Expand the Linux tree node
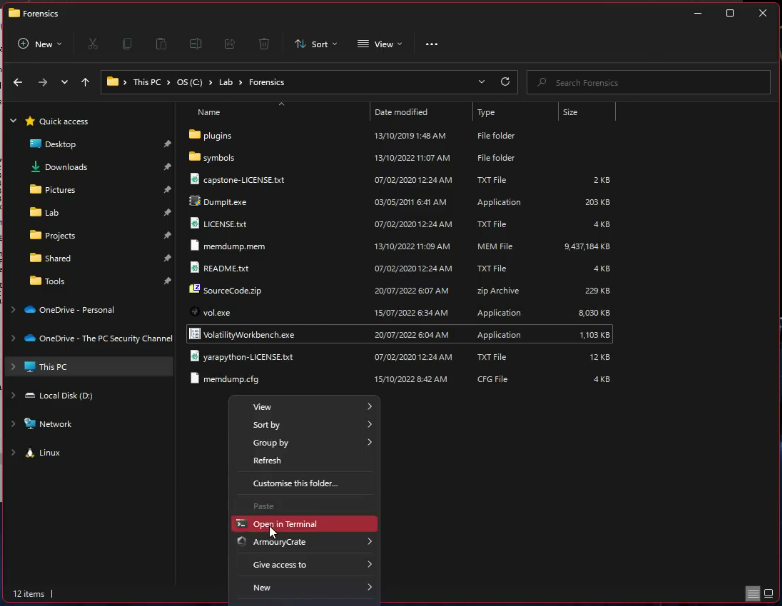The height and width of the screenshot is (606, 782). tap(13, 453)
